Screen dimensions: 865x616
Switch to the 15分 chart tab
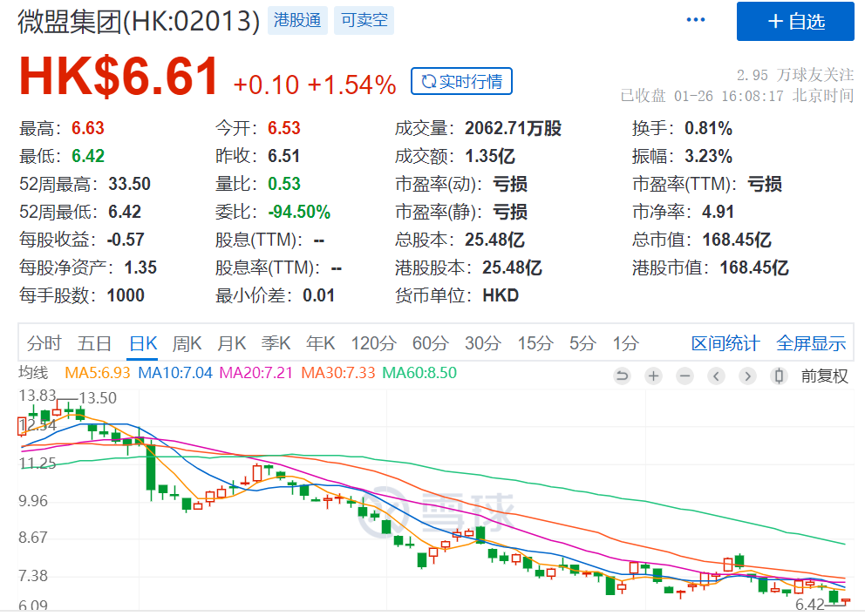pos(535,343)
